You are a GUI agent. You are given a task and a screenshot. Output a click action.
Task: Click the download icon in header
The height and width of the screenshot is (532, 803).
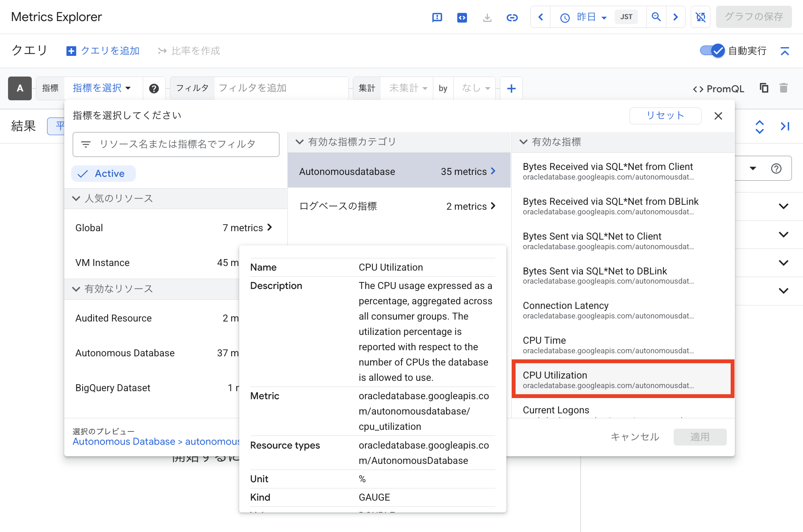click(487, 17)
